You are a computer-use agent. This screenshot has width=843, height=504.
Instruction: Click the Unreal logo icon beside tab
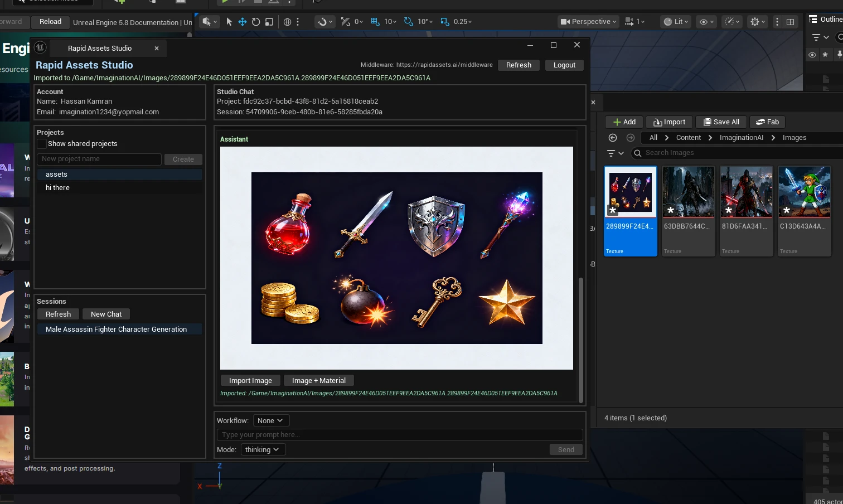(x=40, y=47)
